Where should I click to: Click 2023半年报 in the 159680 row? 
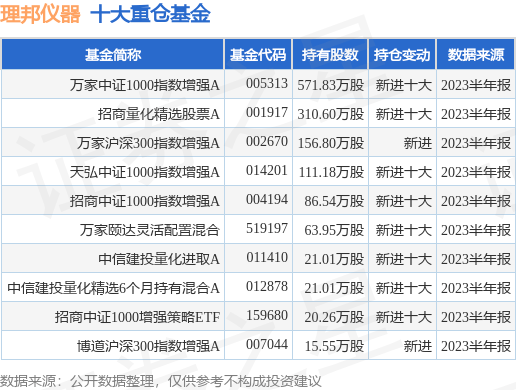(476, 317)
